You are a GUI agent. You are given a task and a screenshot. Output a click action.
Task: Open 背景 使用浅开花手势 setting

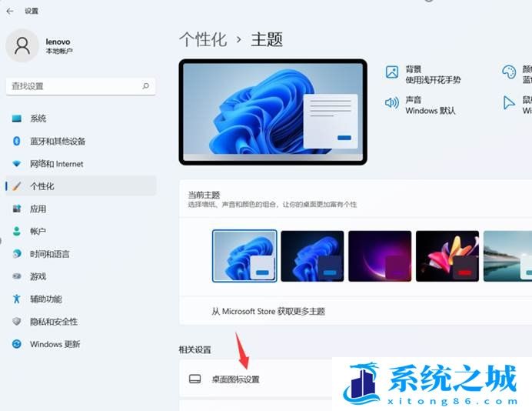click(x=424, y=75)
